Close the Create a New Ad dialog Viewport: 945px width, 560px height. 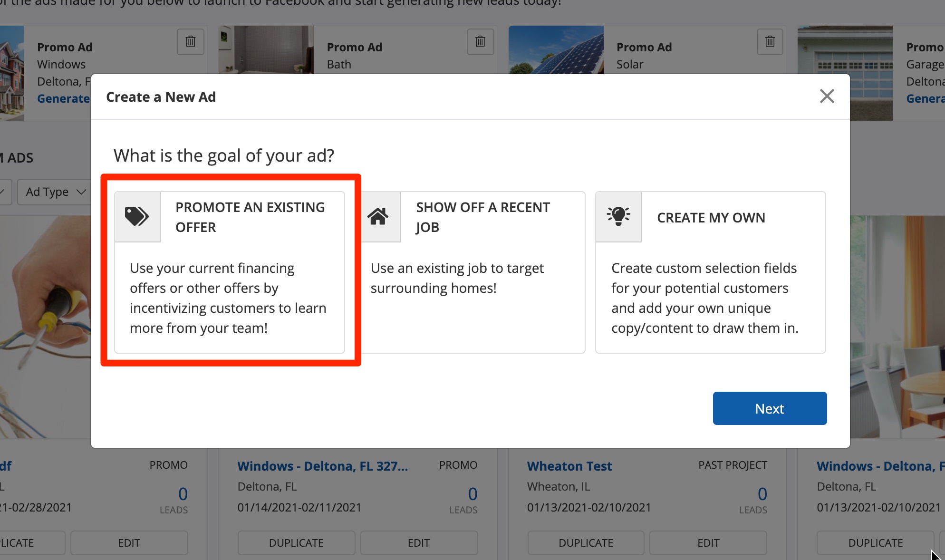pos(827,97)
